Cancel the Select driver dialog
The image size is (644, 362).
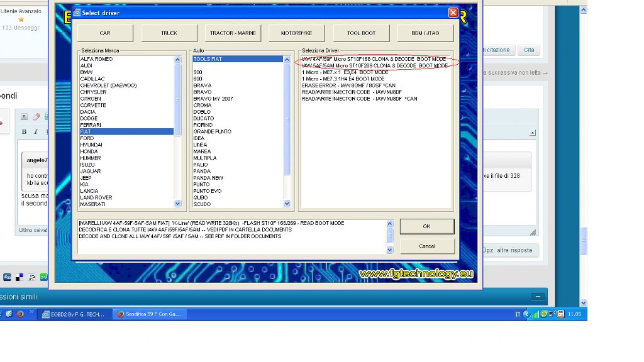[427, 246]
